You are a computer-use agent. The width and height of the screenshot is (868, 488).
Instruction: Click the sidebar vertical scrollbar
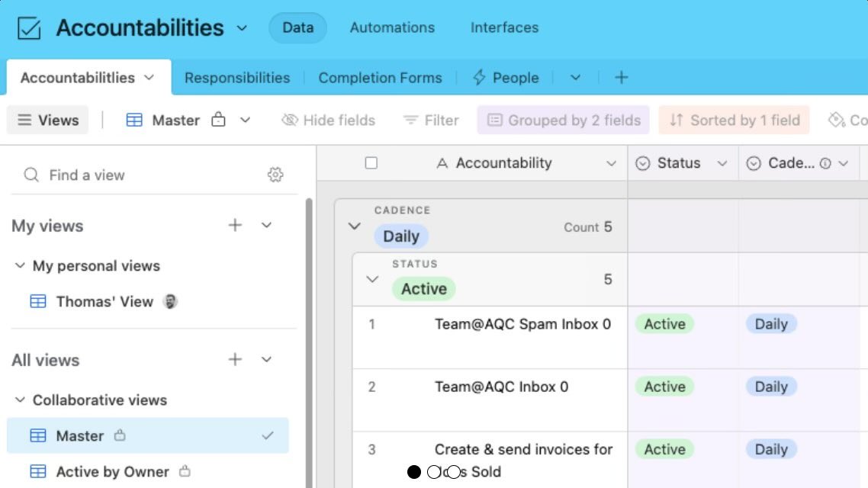tap(309, 343)
